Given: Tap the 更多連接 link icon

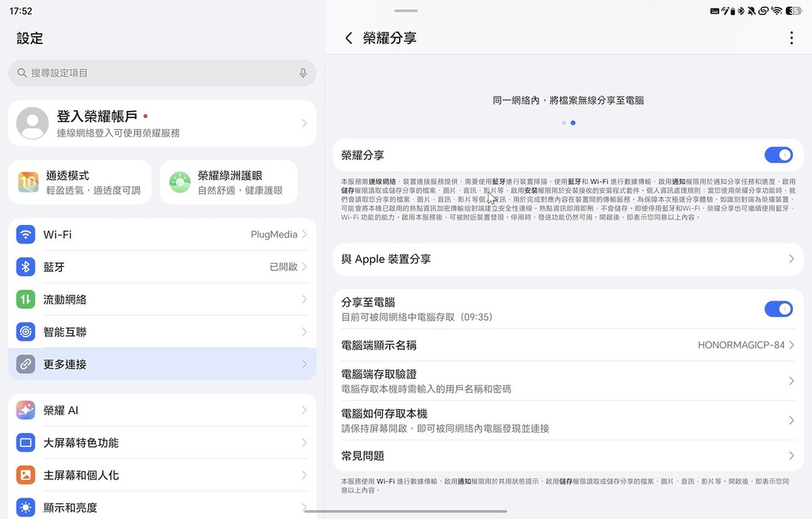Looking at the screenshot, I should pyautogui.click(x=25, y=364).
